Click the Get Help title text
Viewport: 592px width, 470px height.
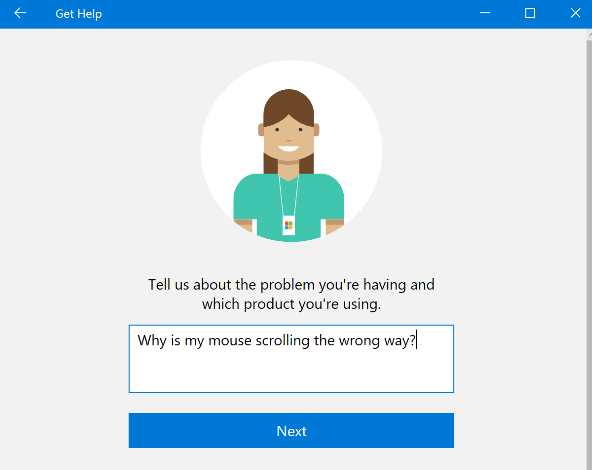(x=79, y=14)
